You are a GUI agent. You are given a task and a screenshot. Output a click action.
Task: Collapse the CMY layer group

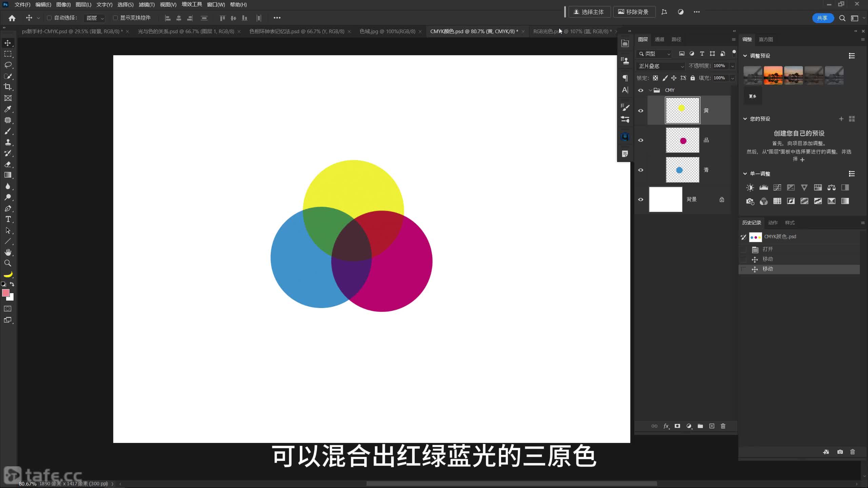click(x=650, y=90)
